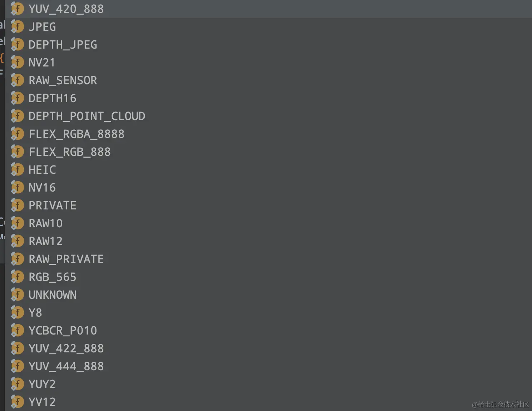This screenshot has height=411, width=532.
Task: Click the icon beside RAW_SENSOR entry
Action: point(17,80)
